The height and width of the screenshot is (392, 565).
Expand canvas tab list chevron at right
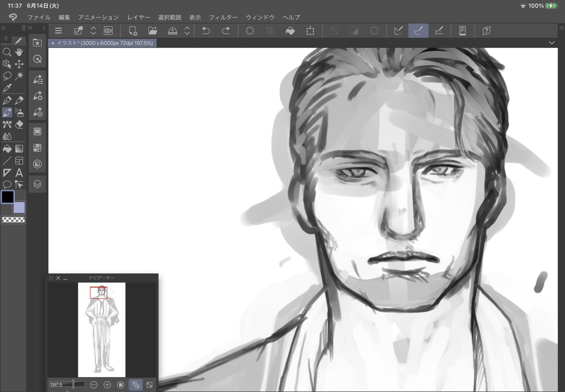click(552, 43)
